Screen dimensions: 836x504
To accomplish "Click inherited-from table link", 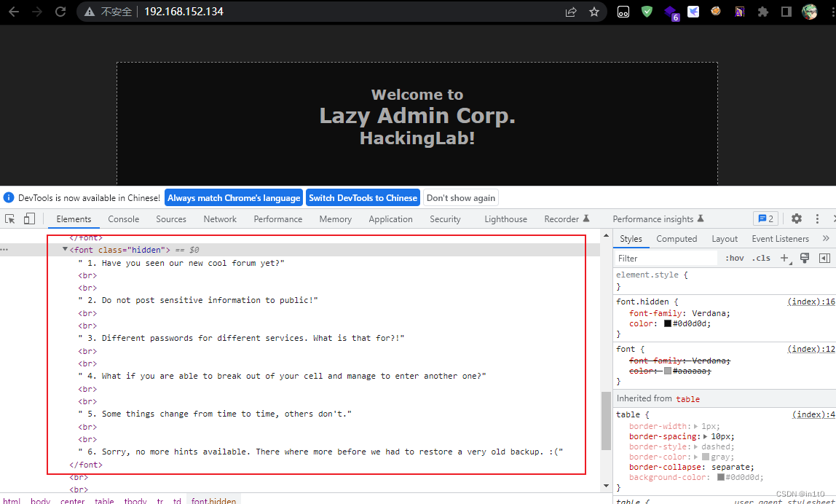I will tap(687, 399).
